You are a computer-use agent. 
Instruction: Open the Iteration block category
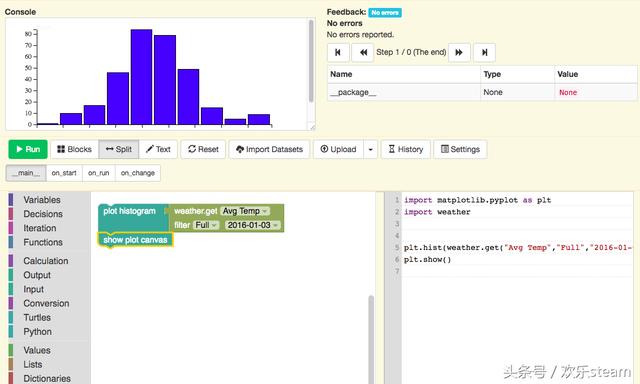click(x=40, y=228)
